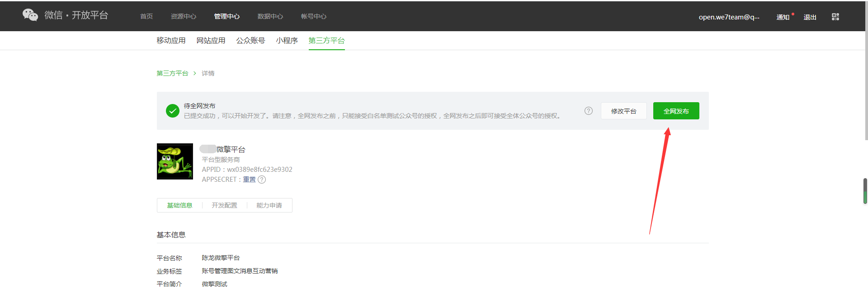Click 退出 to log out
Viewport: 868px width, 293px height.
[x=810, y=17]
